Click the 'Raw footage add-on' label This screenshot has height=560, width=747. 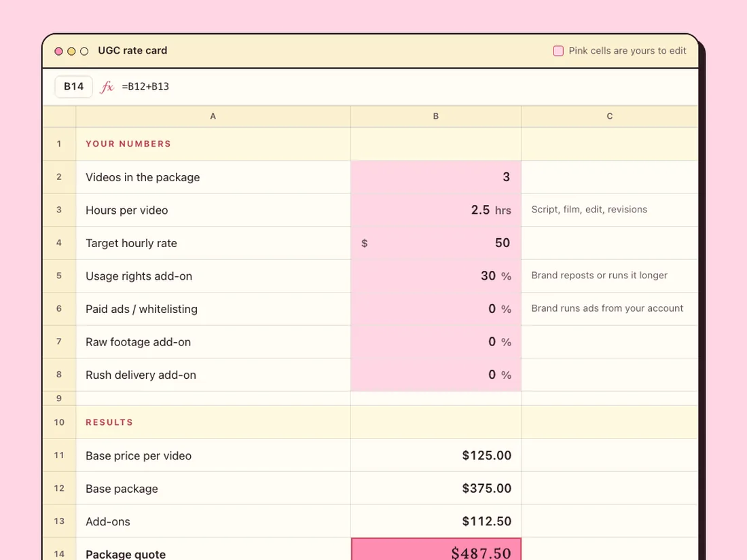click(x=138, y=342)
